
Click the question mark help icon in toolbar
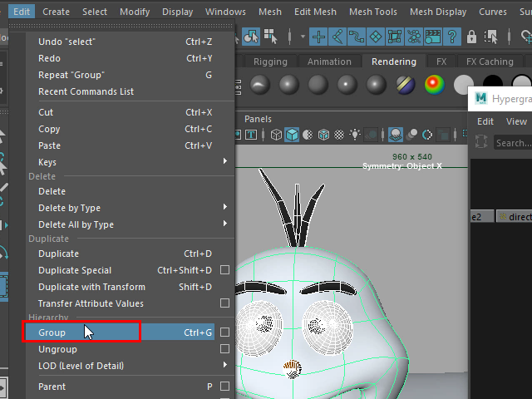[x=452, y=37]
